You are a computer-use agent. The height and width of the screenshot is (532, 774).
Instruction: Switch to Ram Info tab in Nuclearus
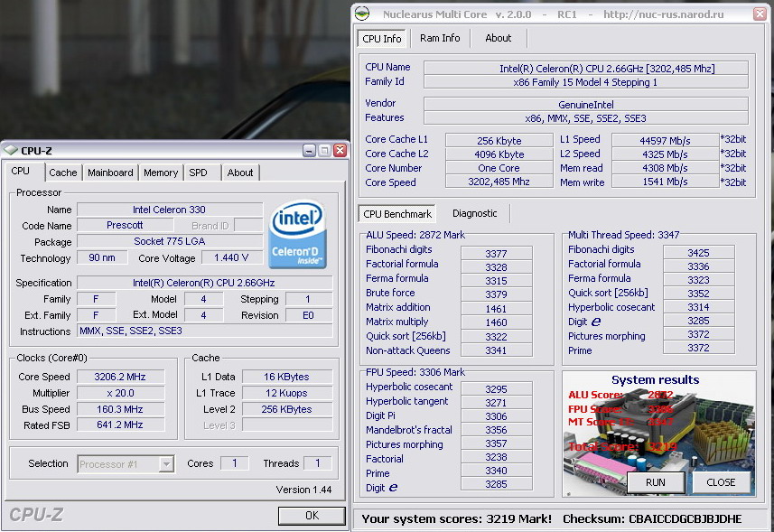coord(440,38)
